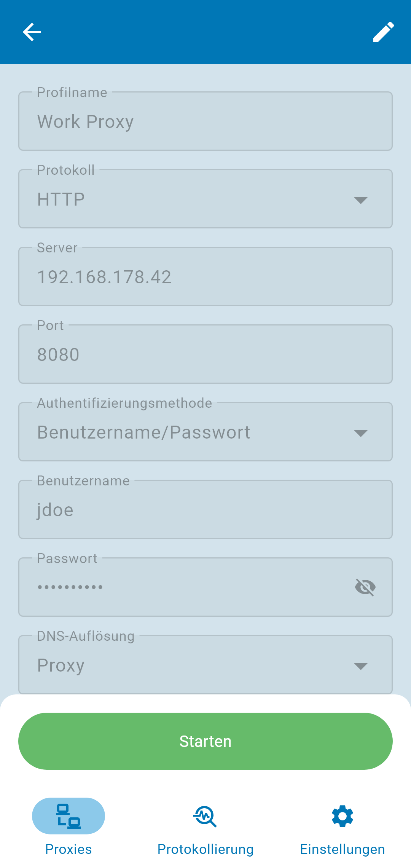Image resolution: width=411 pixels, height=868 pixels.
Task: Select the Benutzername/Passwort method value
Action: [x=144, y=432]
